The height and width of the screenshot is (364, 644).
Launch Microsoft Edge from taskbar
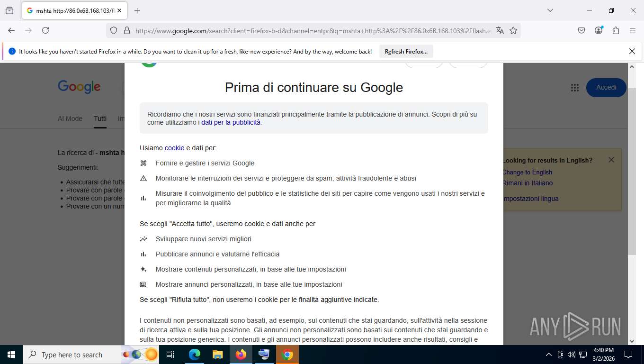click(195, 355)
